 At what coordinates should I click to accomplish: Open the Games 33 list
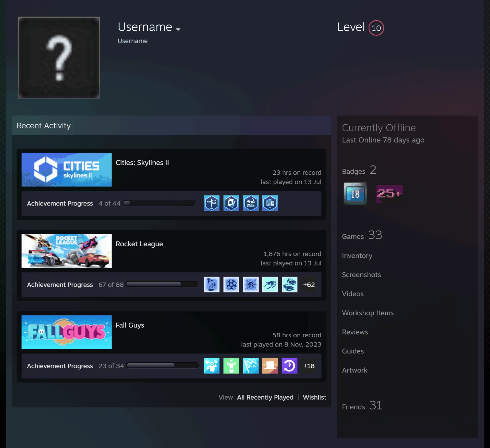362,235
